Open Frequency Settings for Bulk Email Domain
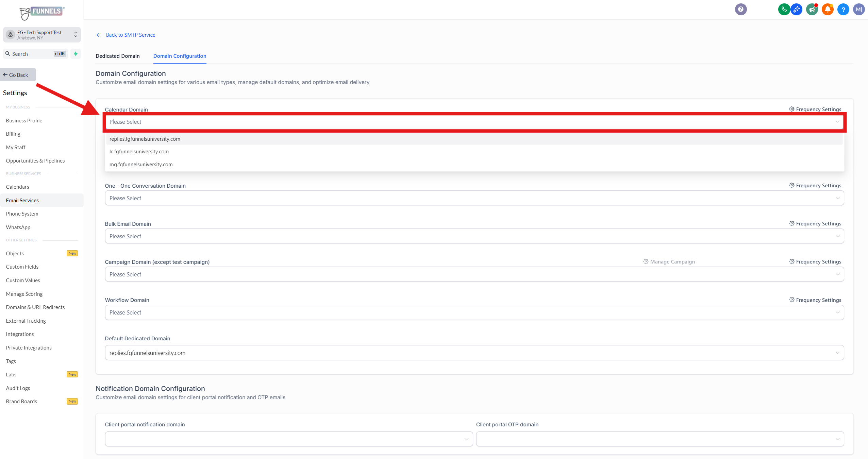The width and height of the screenshot is (868, 459). tap(815, 223)
